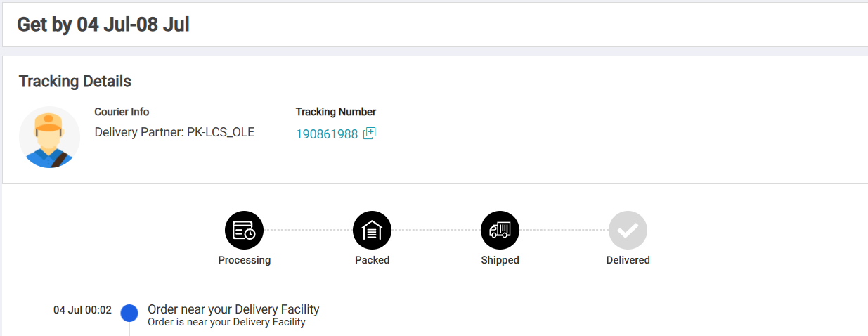
Task: Select the blue timeline dot marker
Action: point(129,313)
